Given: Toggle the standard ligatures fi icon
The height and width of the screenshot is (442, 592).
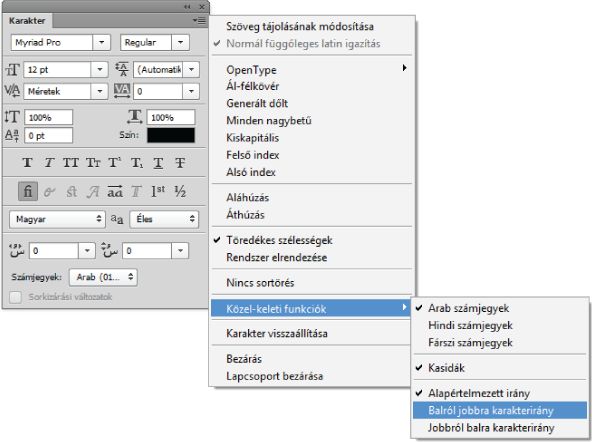Looking at the screenshot, I should coord(28,191).
